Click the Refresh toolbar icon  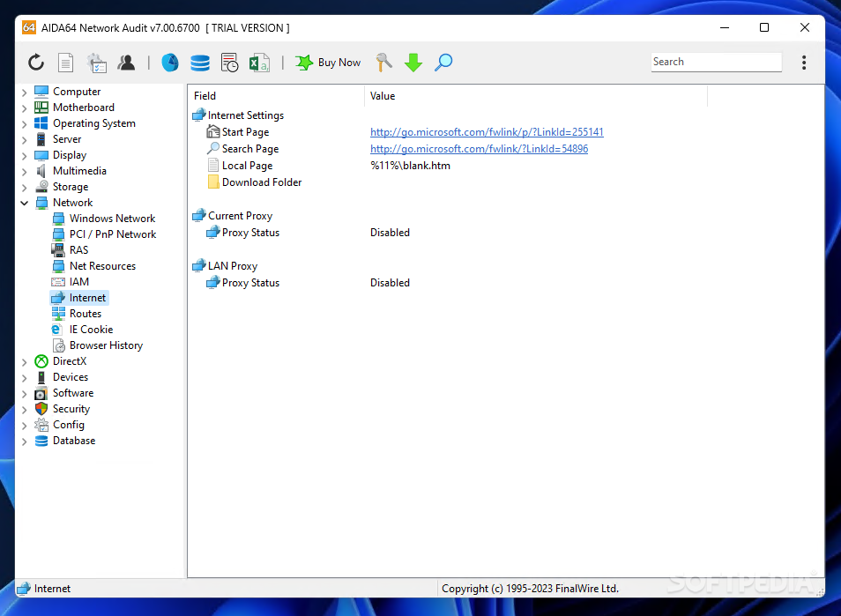click(36, 63)
